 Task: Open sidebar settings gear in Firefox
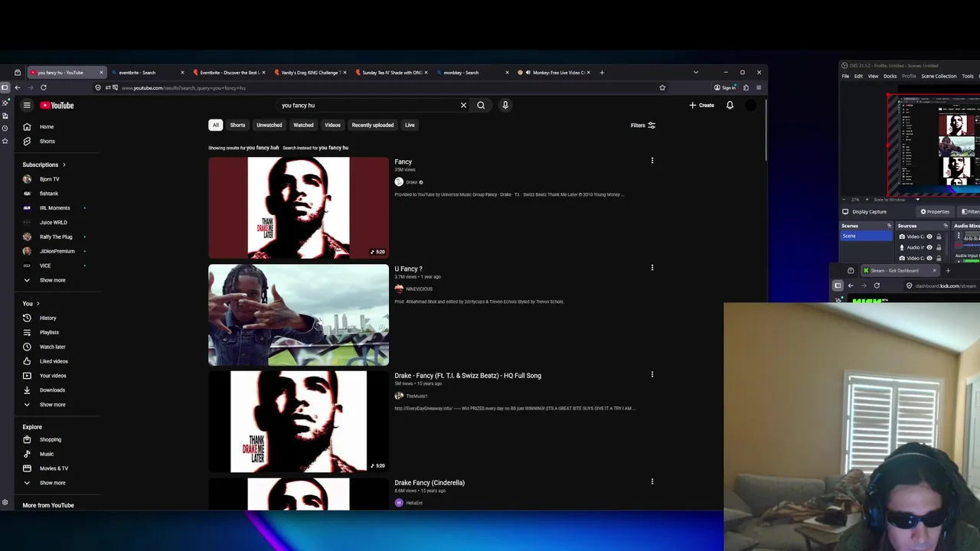click(x=5, y=503)
